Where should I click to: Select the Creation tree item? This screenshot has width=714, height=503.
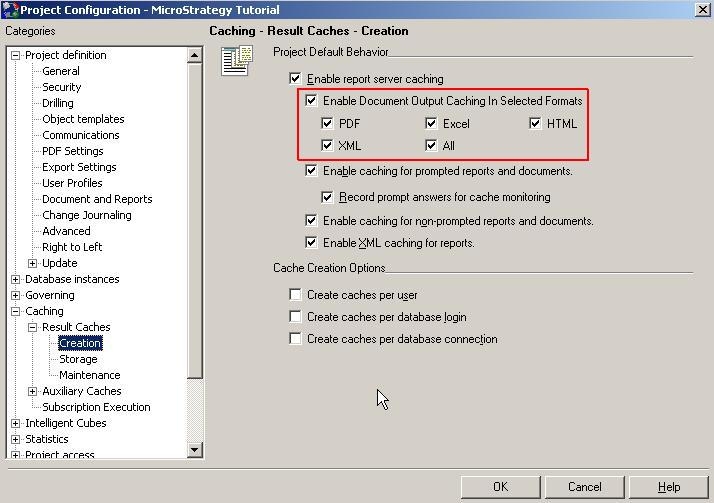pyautogui.click(x=80, y=343)
